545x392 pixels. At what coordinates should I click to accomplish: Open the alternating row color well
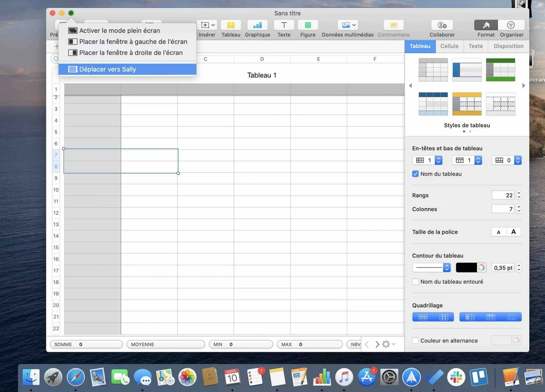[501, 341]
